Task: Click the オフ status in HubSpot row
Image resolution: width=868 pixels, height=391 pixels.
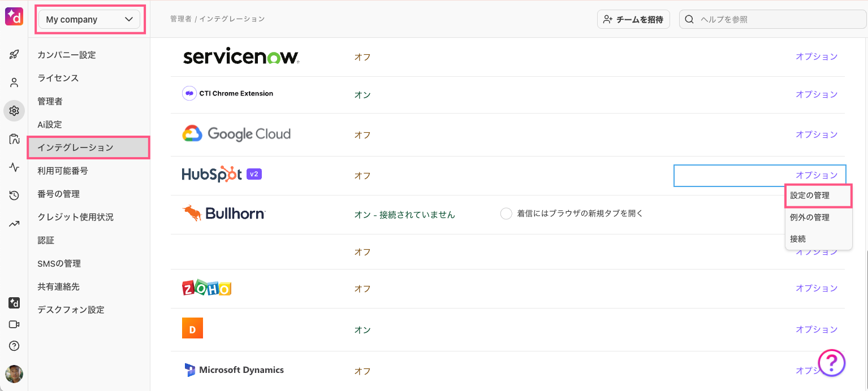Action: (362, 176)
